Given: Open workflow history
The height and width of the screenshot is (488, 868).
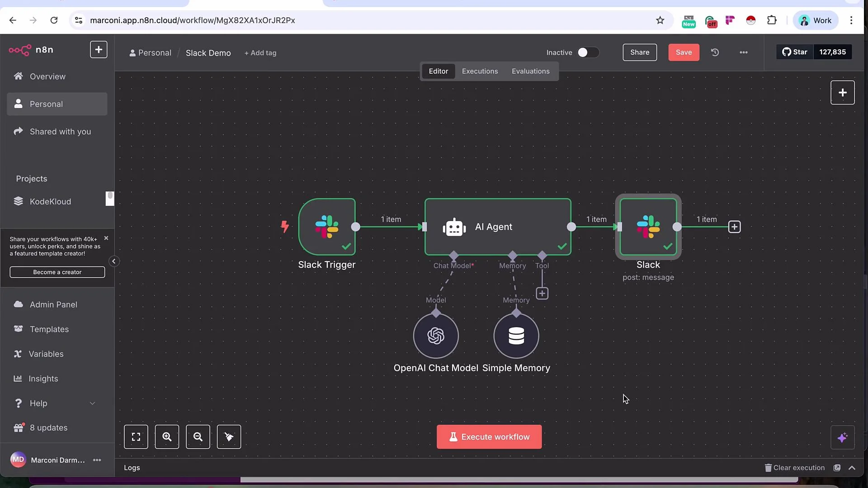Looking at the screenshot, I should tap(715, 52).
